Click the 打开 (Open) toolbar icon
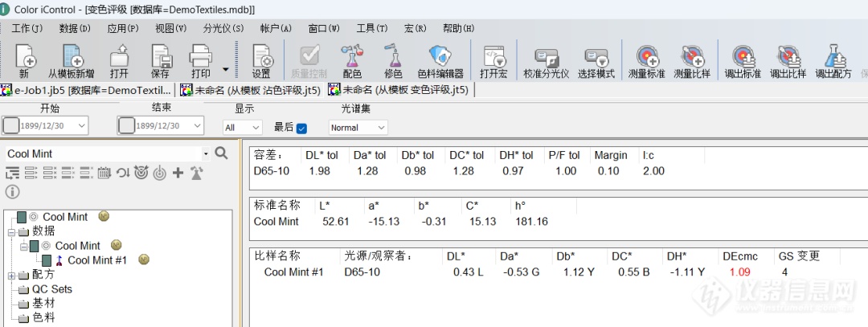The image size is (868, 327). pos(119,61)
